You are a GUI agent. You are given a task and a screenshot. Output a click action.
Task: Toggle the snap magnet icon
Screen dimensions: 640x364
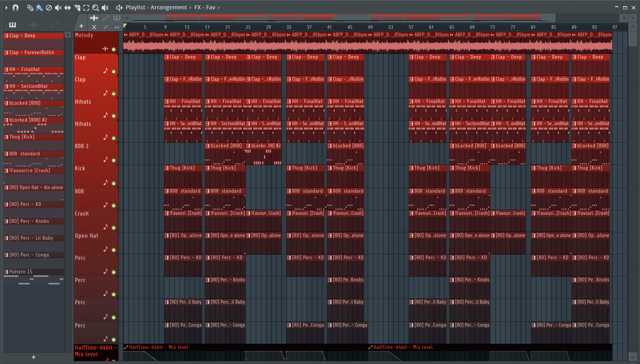coord(16,8)
